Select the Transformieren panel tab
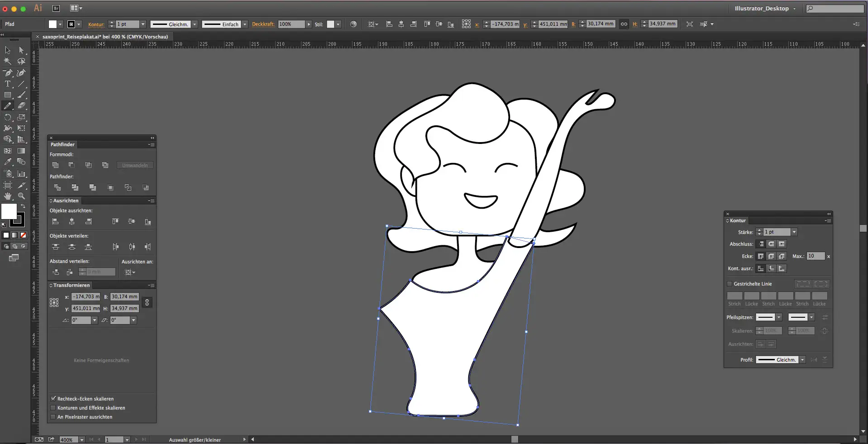 coord(71,285)
